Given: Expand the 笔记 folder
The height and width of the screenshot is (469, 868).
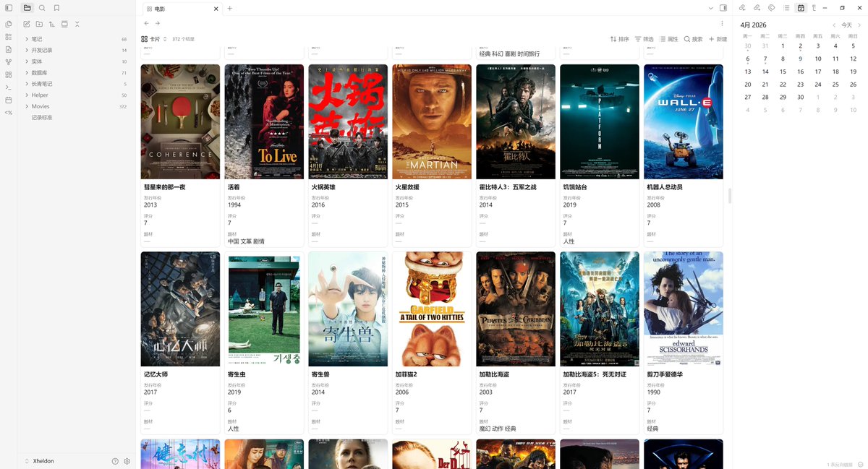Looking at the screenshot, I should (x=75, y=39).
